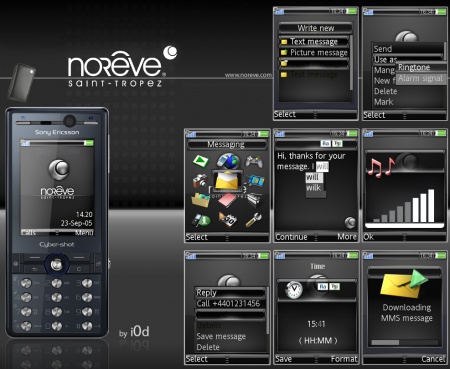Open the Organizer calendar icon

228,220
